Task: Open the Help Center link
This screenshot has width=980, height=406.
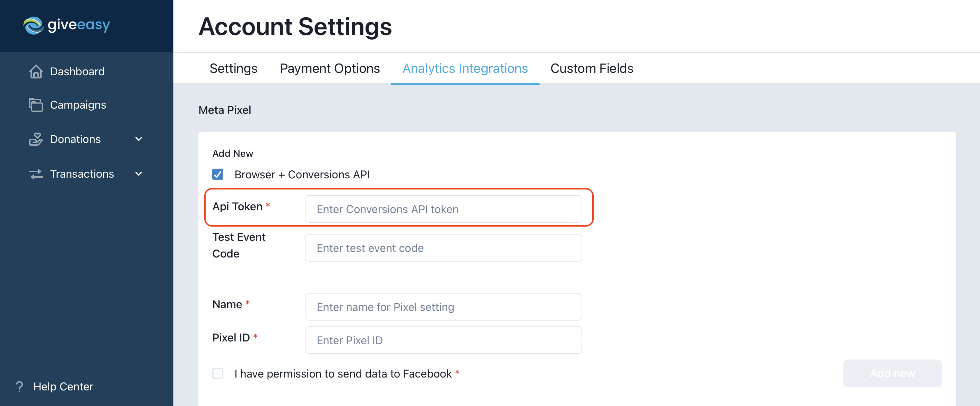Action: (x=63, y=387)
